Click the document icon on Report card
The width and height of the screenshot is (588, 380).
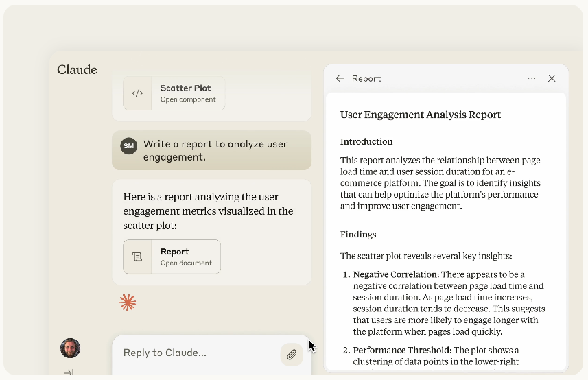click(x=137, y=257)
